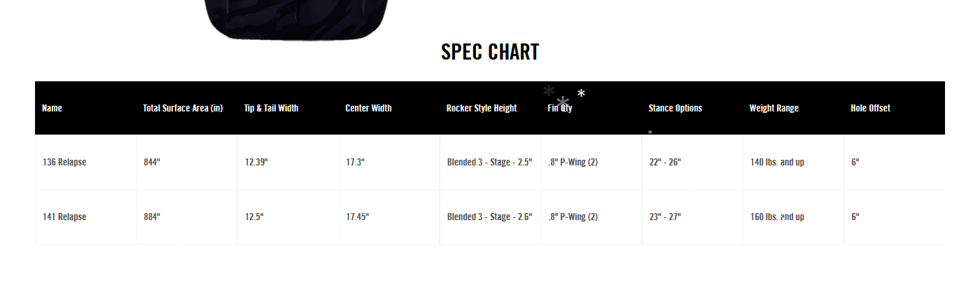Screen dimensions: 980x293
Task: Select the 141 Relapse row name
Action: [x=64, y=217]
